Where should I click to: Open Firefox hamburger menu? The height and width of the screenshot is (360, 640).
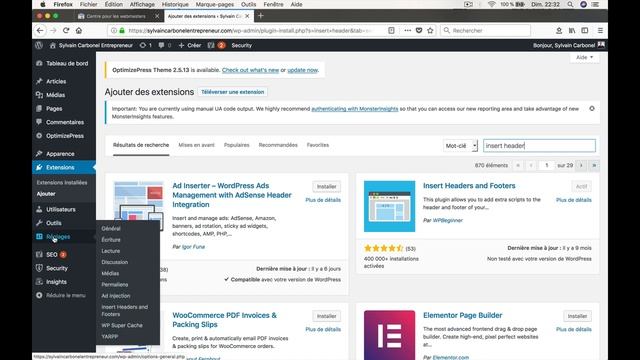[x=600, y=31]
